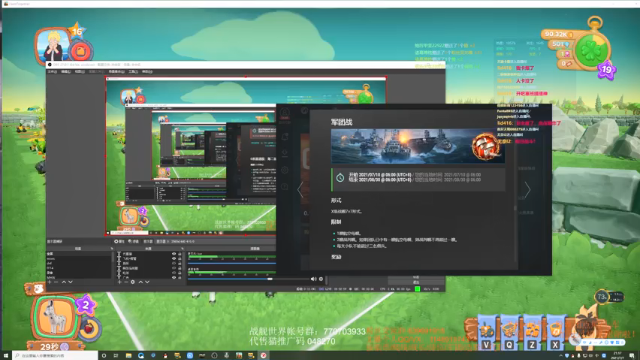Open the settings gear in launcher sidebar
The image size is (640, 360).
285,170
